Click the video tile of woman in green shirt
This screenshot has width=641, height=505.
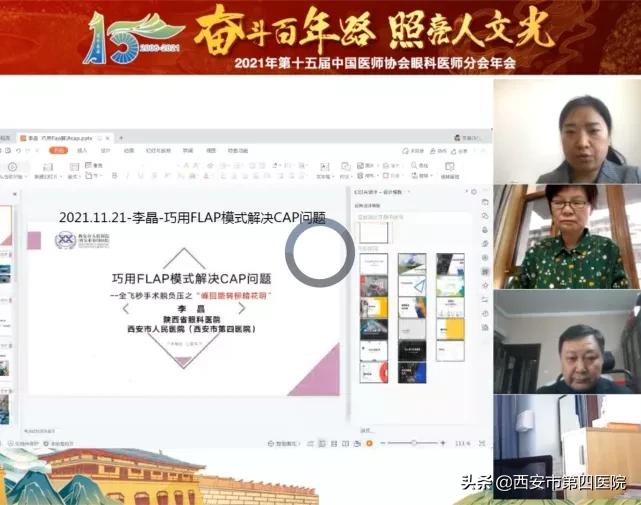[567, 237]
